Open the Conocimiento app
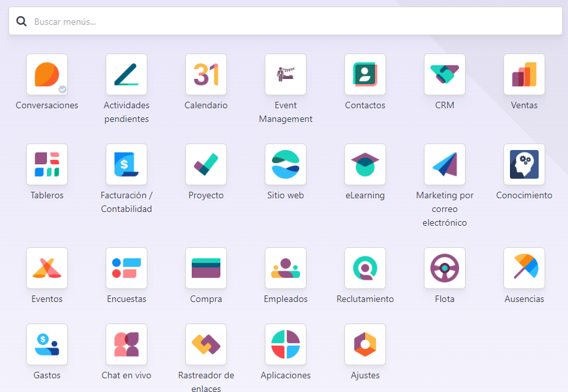Screen dimensions: 568x392 (524, 164)
